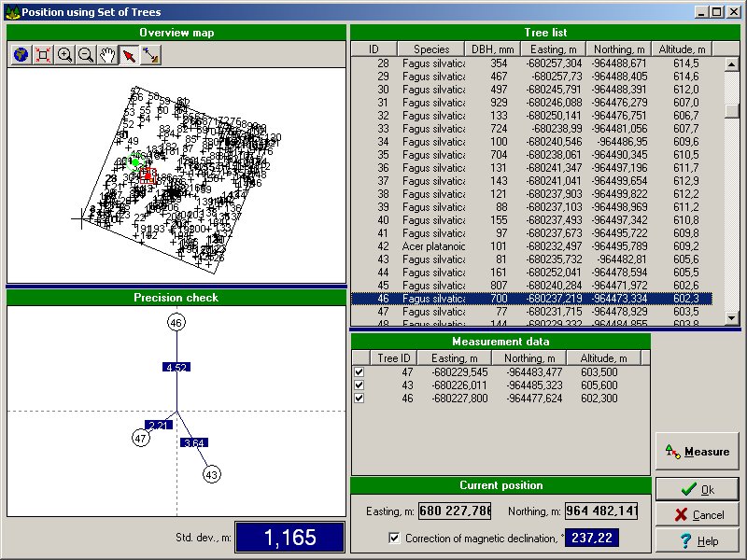Image resolution: width=747 pixels, height=560 pixels.
Task: Uncheck the checkbox for tree 47
Action: coord(359,371)
